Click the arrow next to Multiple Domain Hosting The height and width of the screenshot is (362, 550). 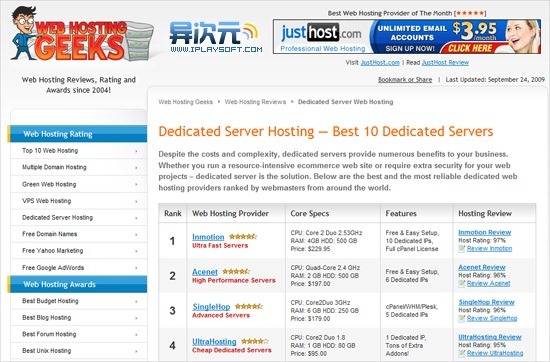click(x=136, y=168)
